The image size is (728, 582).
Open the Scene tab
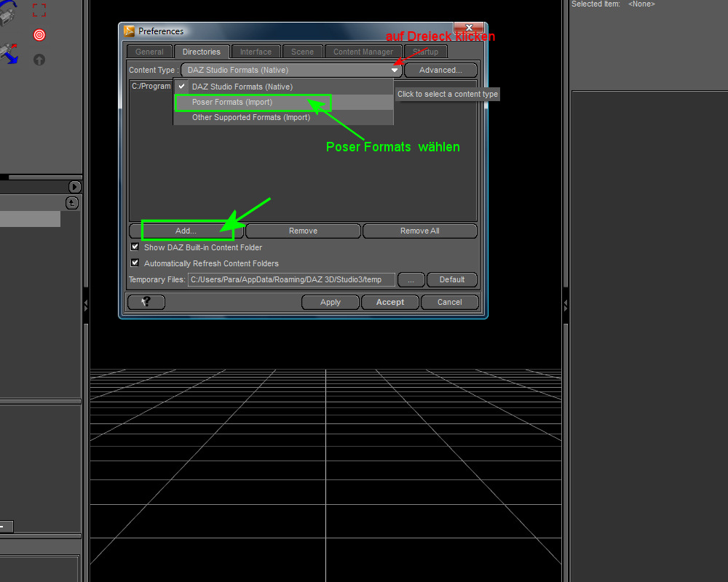[302, 52]
